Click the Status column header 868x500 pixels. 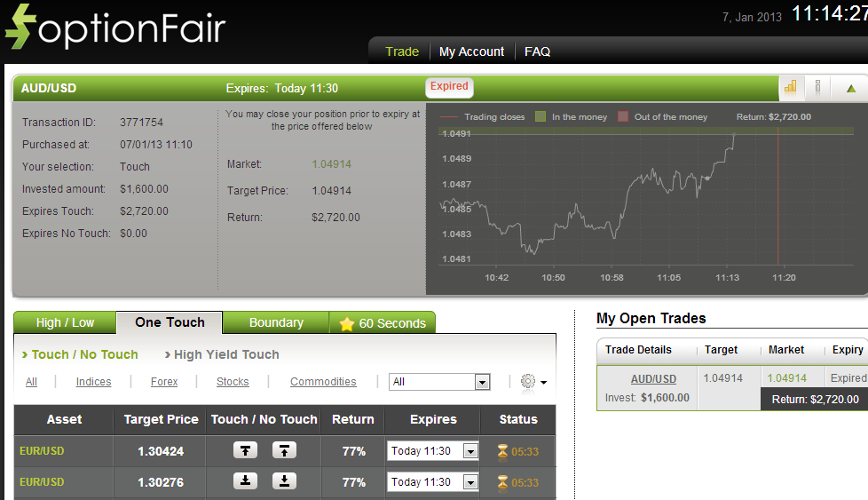[518, 419]
